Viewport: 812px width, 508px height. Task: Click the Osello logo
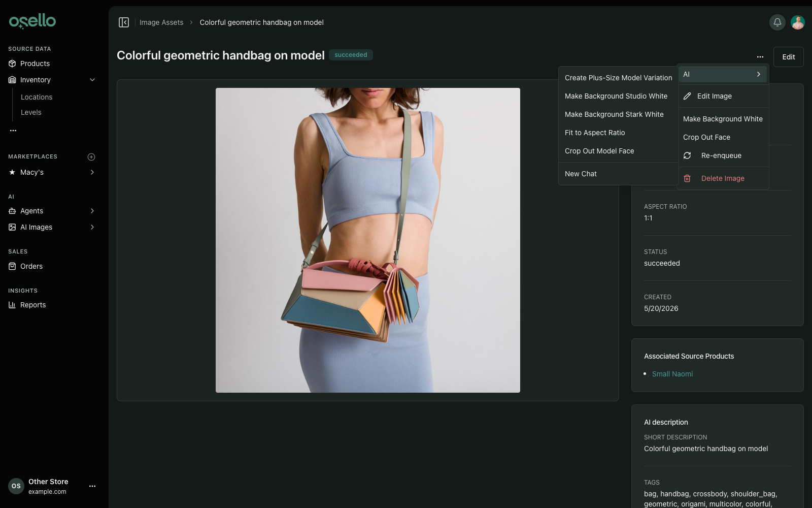32,21
